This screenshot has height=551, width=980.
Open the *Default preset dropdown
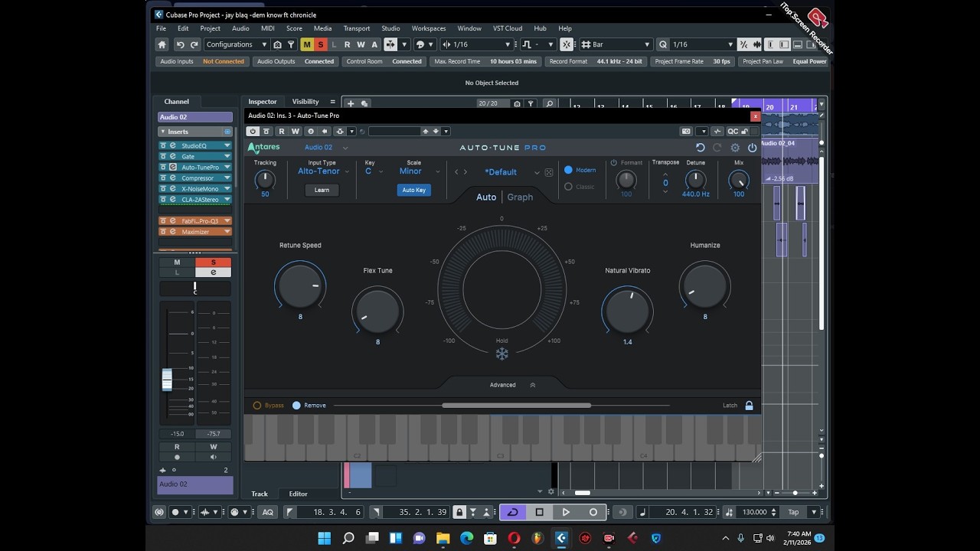(x=507, y=172)
